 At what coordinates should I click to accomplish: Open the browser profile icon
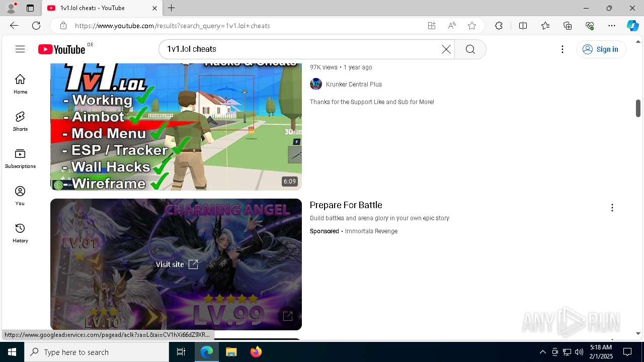pos(11,8)
